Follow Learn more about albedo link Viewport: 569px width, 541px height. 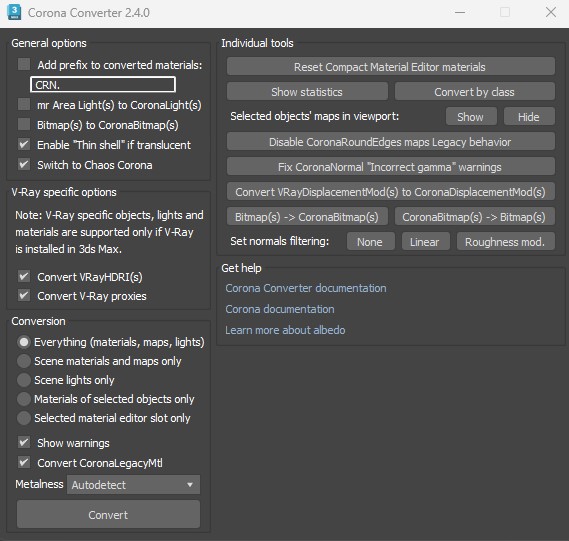click(x=285, y=330)
